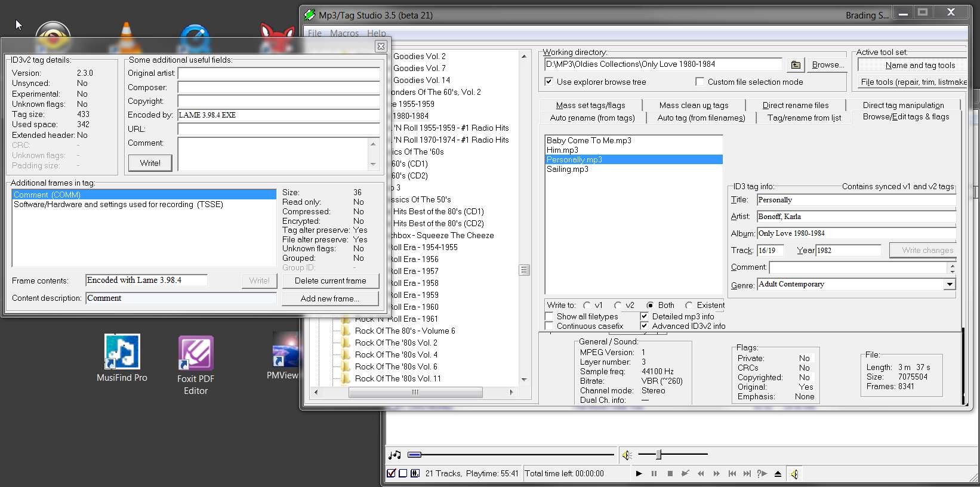Click the ID3v2 dialog comment box scroll-down arrow

pos(374,164)
